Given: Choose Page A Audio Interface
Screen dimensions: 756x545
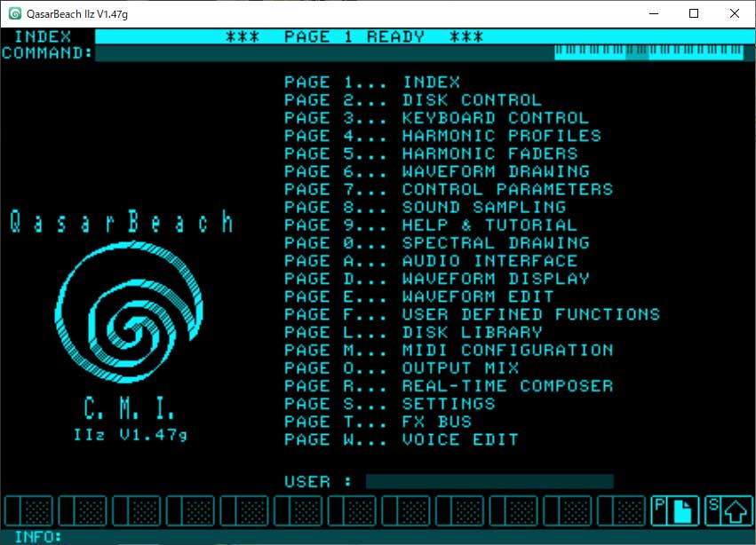Looking at the screenshot, I should coord(431,261).
